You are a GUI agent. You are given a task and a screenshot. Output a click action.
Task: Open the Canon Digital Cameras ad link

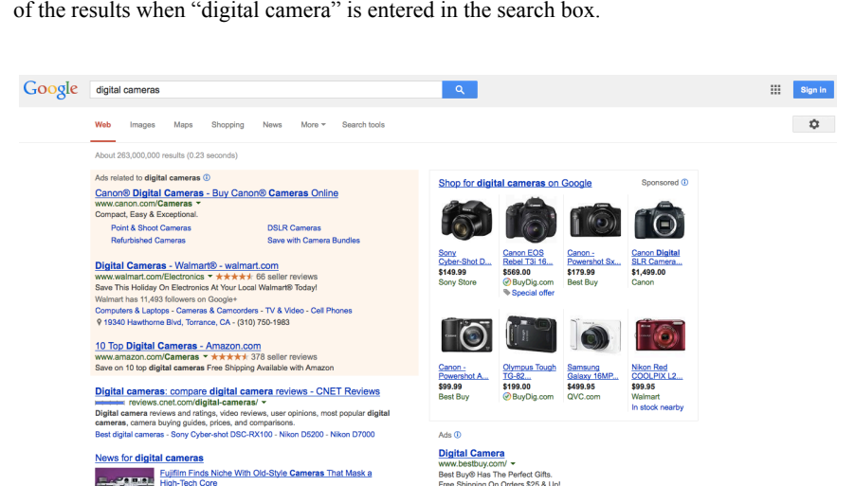(216, 193)
